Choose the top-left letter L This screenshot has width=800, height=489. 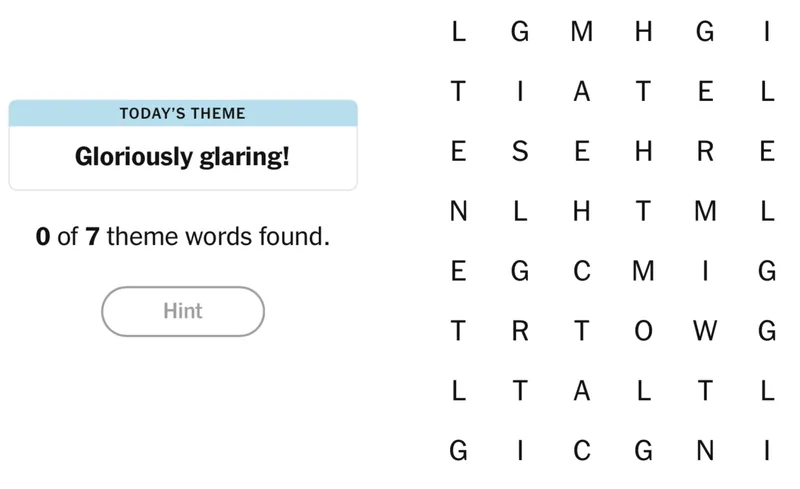click(x=458, y=32)
